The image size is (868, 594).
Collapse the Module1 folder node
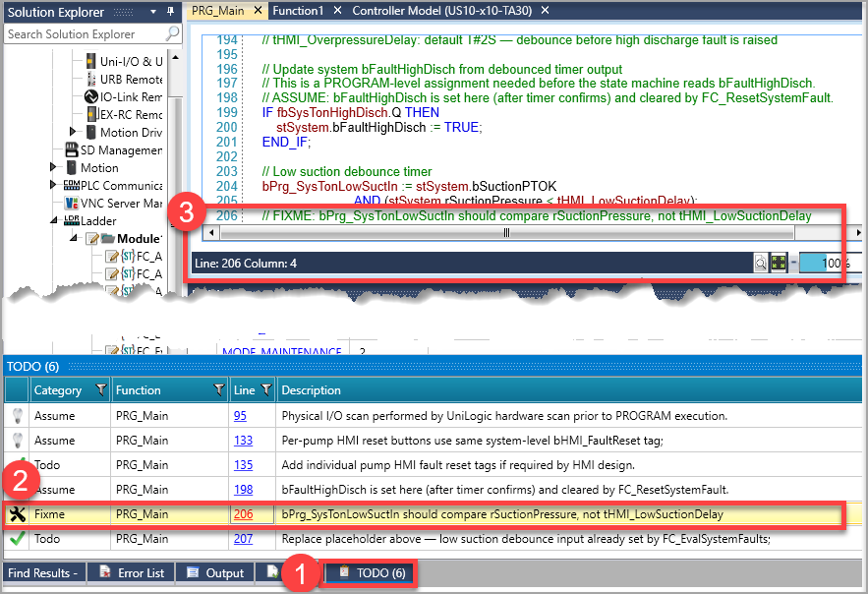[73, 238]
